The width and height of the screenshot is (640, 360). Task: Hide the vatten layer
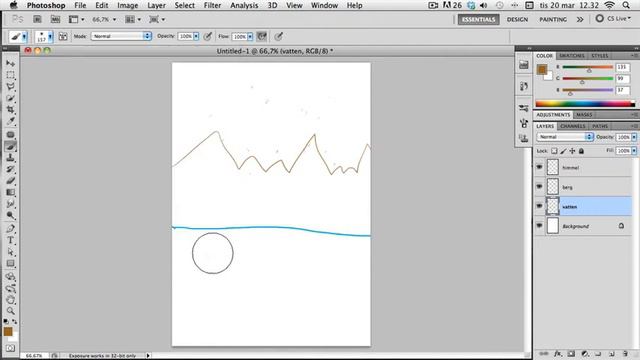pyautogui.click(x=539, y=206)
